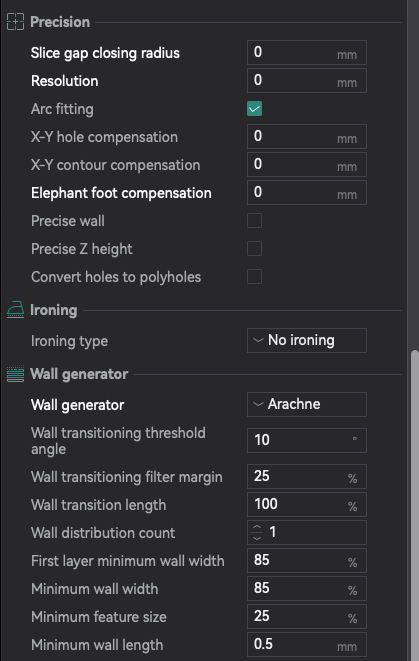Click the X-Y hole compensation field
The width and height of the screenshot is (419, 661).
(307, 137)
